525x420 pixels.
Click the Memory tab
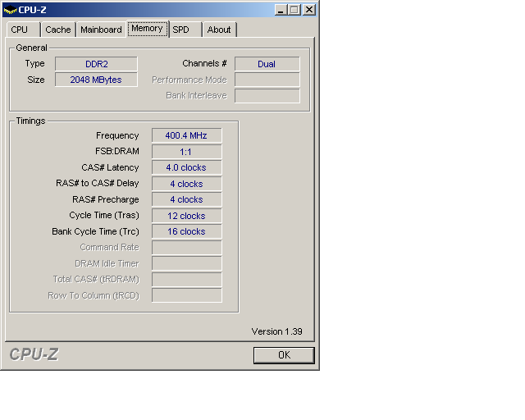tap(147, 29)
